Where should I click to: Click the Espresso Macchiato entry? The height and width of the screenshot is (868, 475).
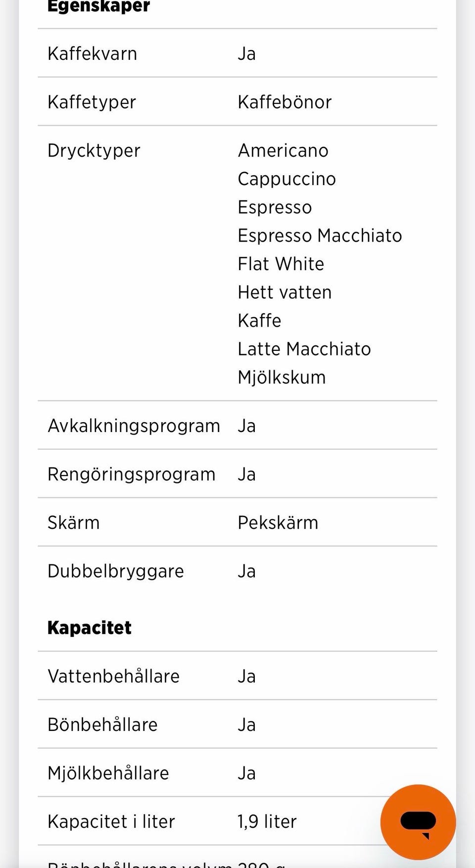pyautogui.click(x=320, y=236)
